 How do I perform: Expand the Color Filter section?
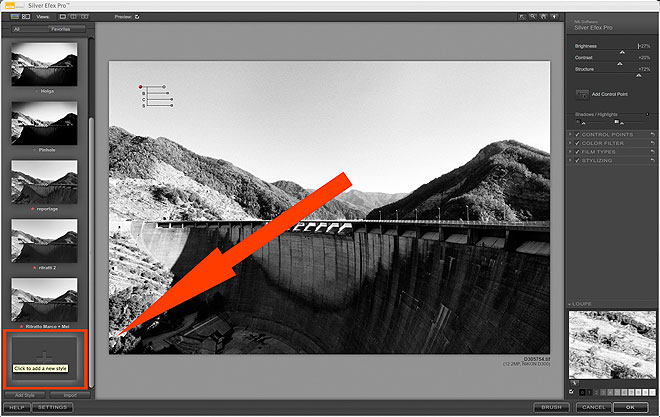[x=570, y=143]
